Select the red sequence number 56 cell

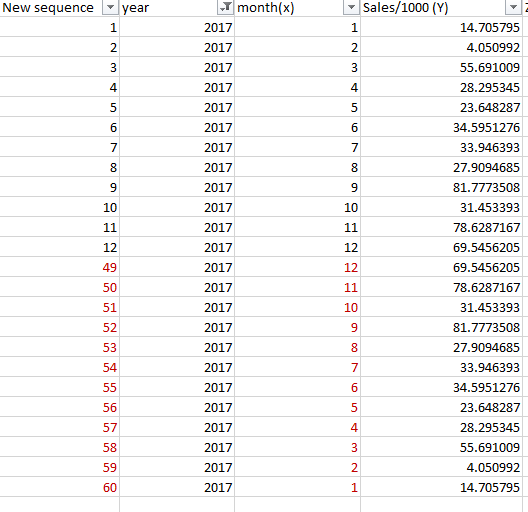(x=60, y=407)
